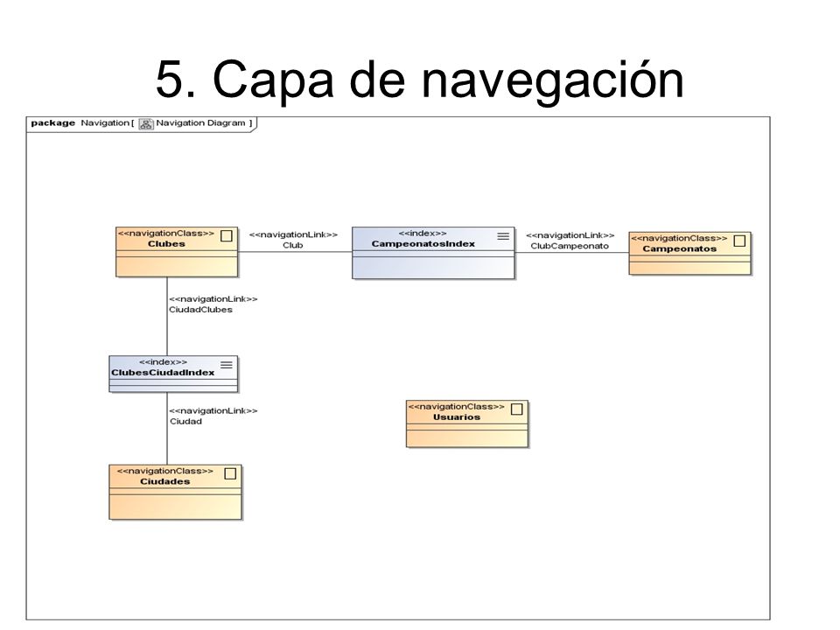This screenshot has width=840, height=630.
Task: Click the <<navigationClass>> stereotype on Clubes
Action: (166, 234)
